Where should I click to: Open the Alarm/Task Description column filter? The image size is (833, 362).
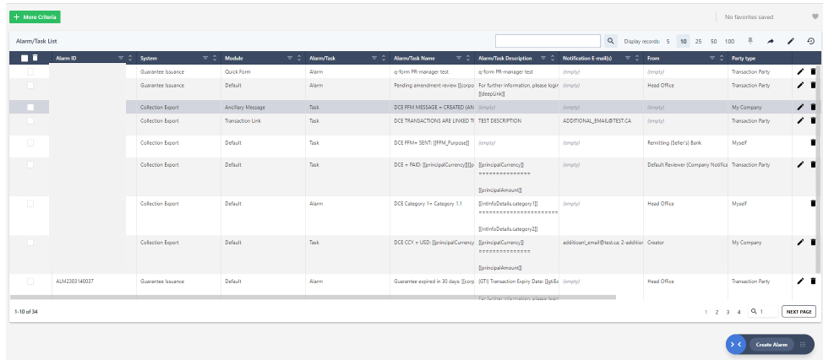[543, 58]
